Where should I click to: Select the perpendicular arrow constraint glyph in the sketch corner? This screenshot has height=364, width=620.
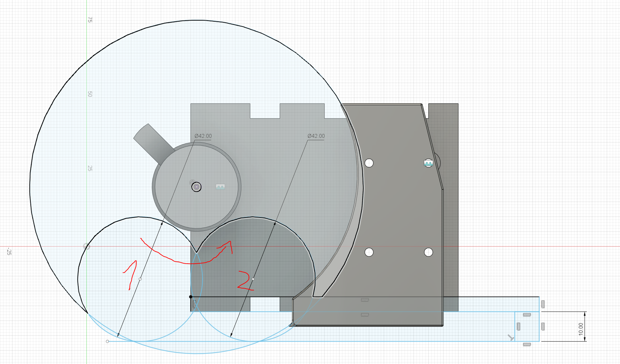(511, 337)
